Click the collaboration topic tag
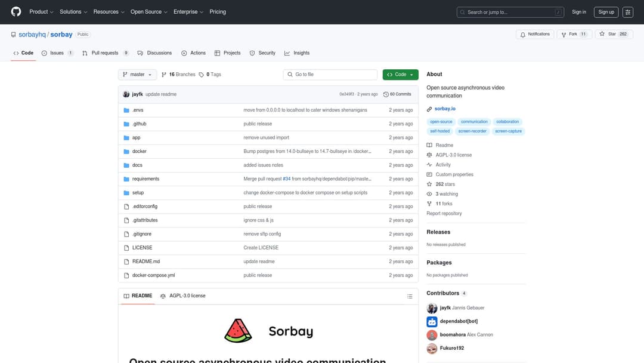 pyautogui.click(x=507, y=122)
